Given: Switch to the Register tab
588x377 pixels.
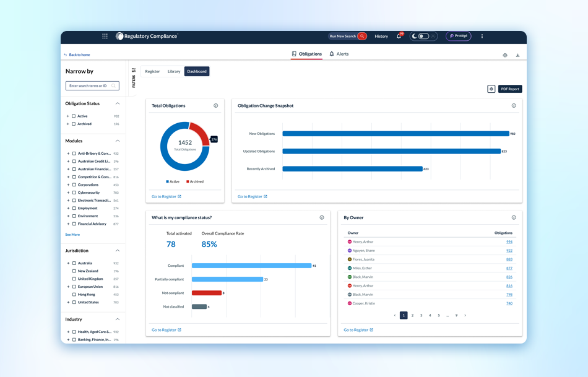Looking at the screenshot, I should [x=152, y=71].
